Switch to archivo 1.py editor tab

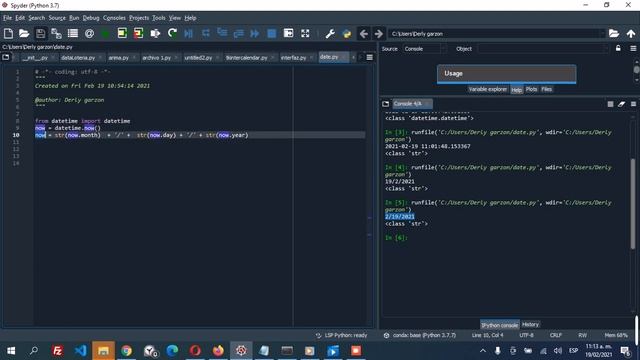point(157,58)
